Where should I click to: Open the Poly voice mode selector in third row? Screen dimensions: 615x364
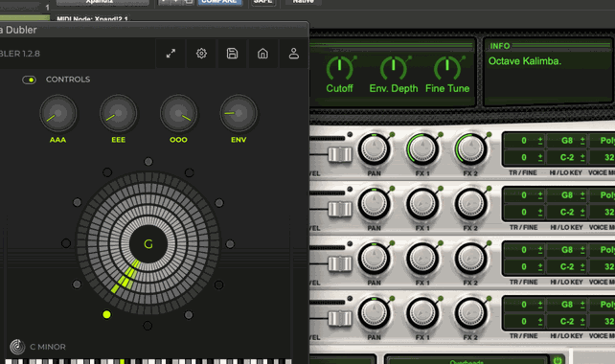602,249
